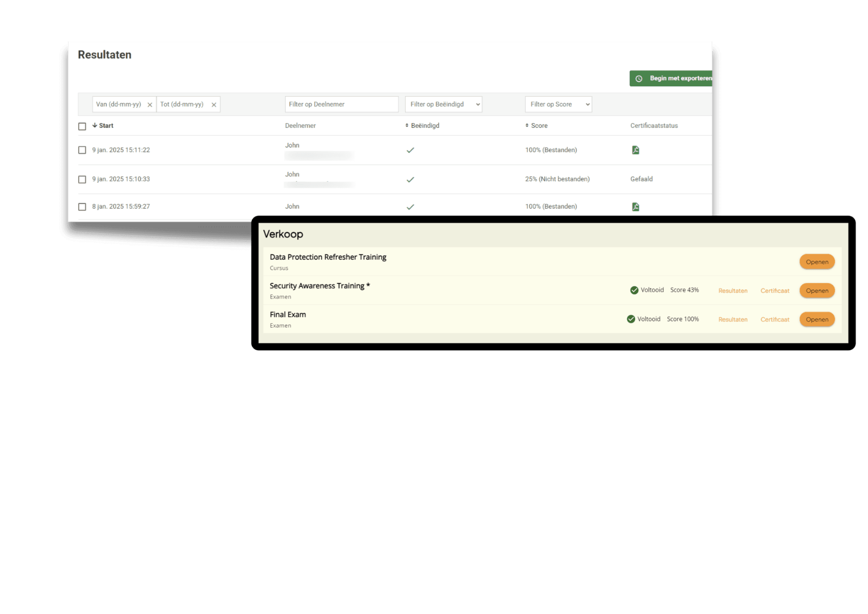View Resultaten for Security Awareness Training

(733, 291)
